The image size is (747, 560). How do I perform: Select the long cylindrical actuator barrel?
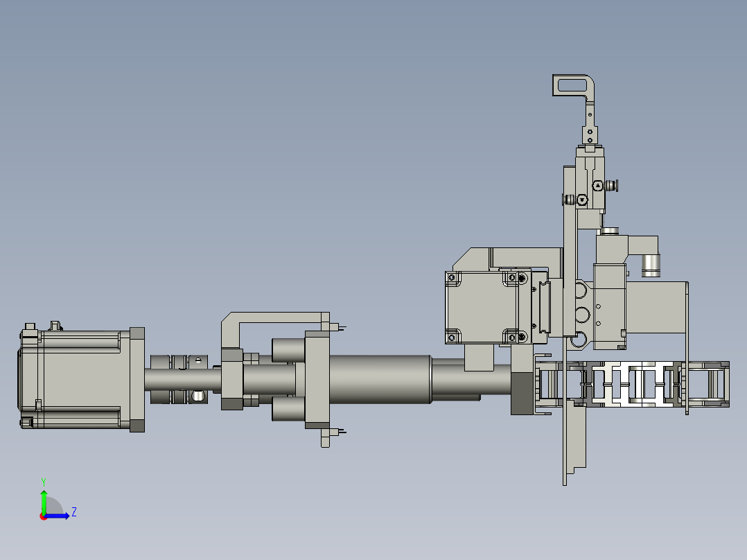tap(380, 379)
